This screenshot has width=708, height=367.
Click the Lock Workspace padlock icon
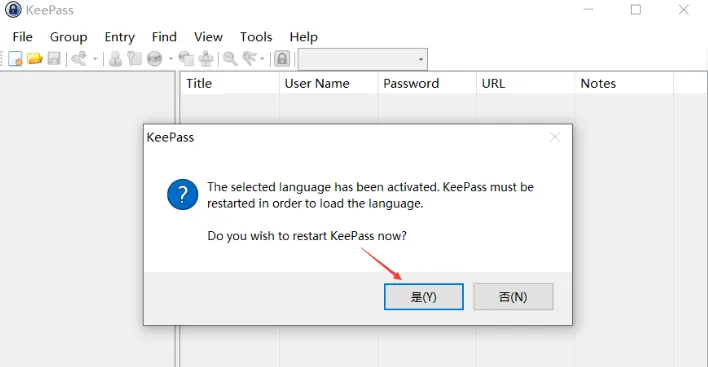click(x=282, y=59)
